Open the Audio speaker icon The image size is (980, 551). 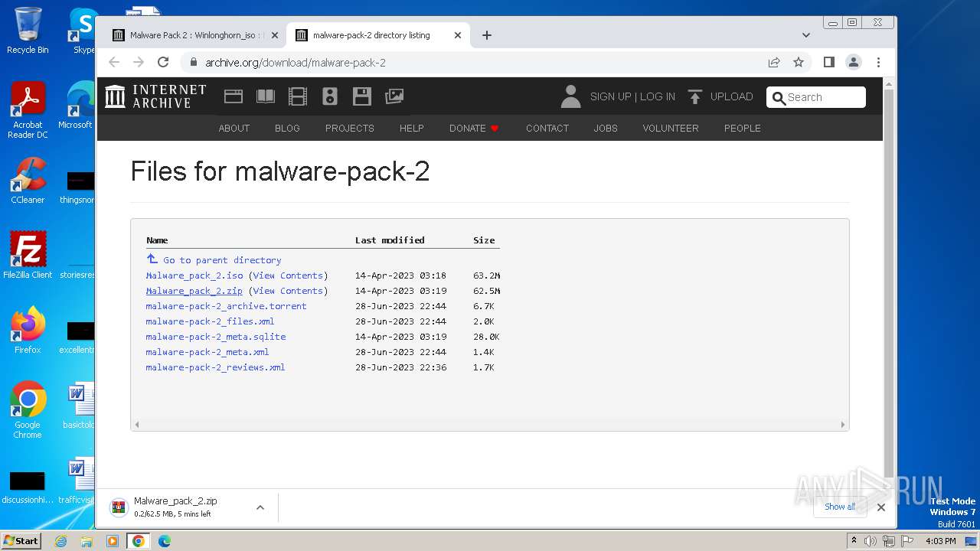(x=330, y=96)
